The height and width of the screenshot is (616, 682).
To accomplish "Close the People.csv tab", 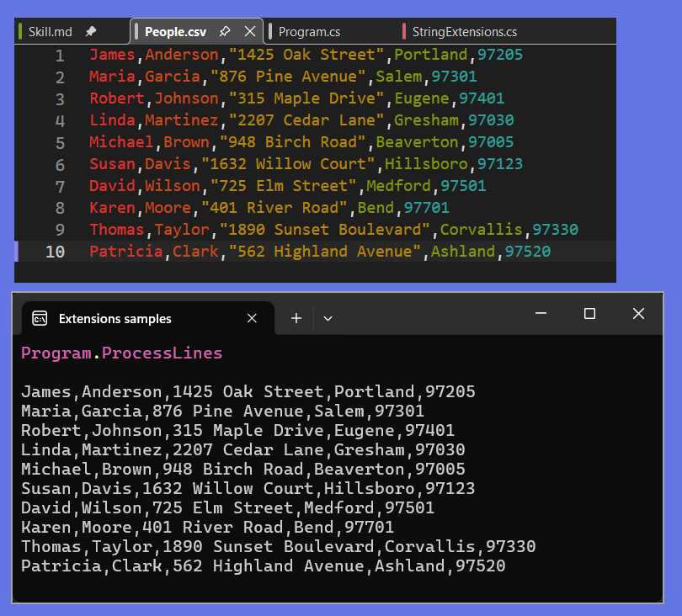I will point(250,31).
